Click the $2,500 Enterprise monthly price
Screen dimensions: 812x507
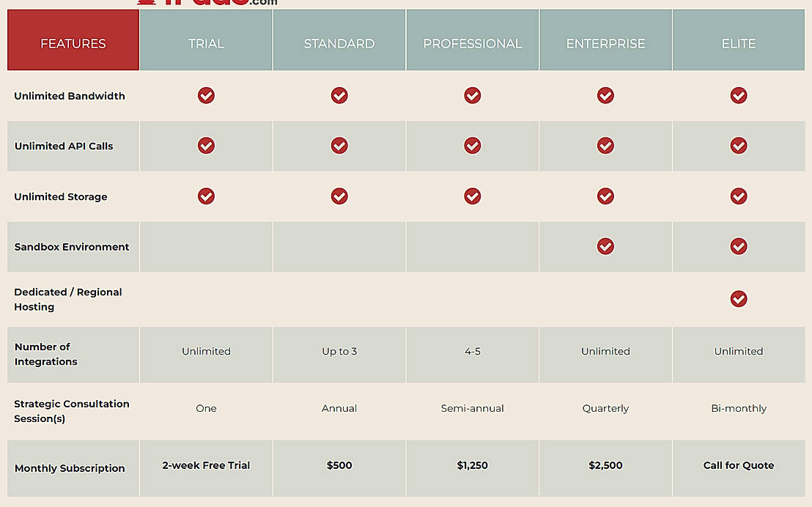point(605,465)
